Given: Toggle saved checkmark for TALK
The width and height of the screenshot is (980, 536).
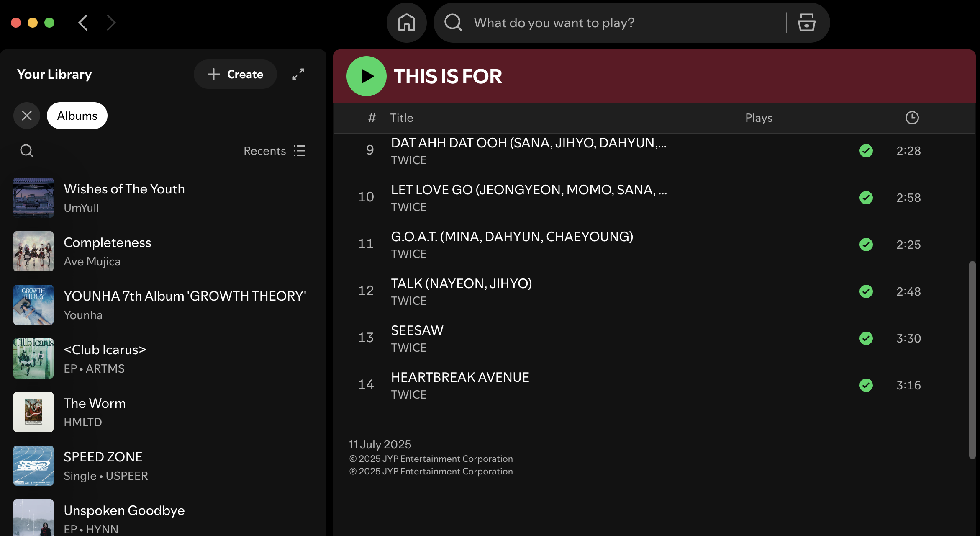Looking at the screenshot, I should click(x=866, y=291).
